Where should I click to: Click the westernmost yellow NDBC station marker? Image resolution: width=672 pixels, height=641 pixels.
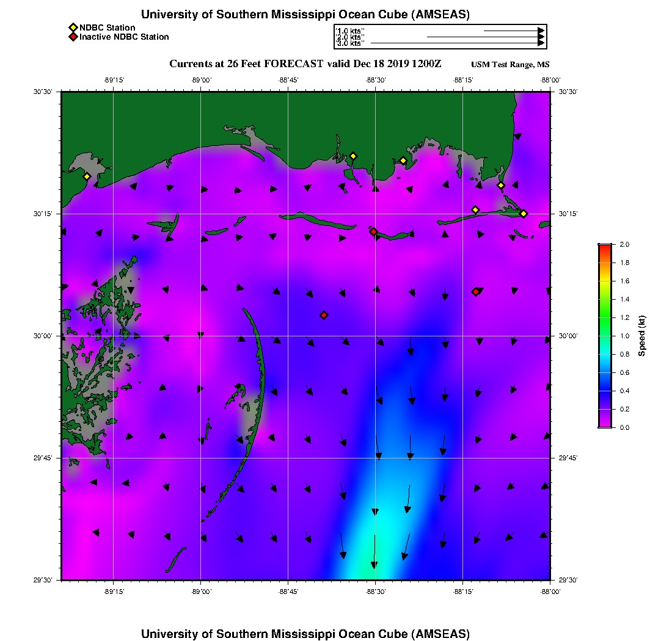click(x=87, y=176)
